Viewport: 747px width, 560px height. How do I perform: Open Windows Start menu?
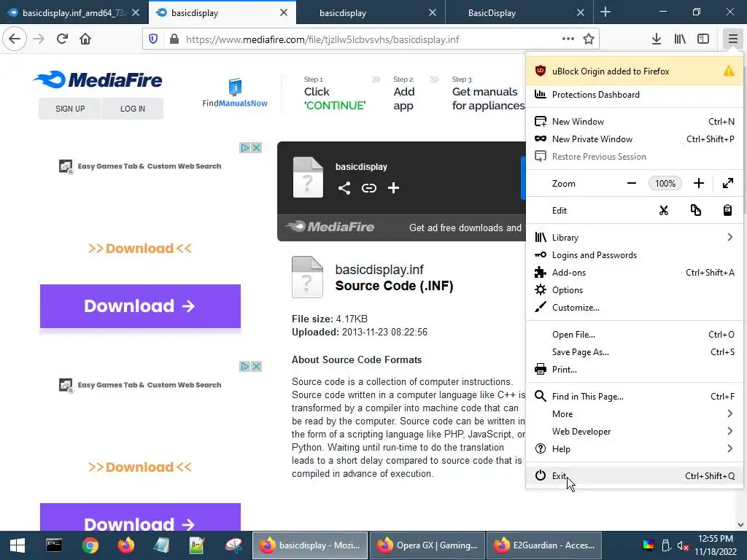[18, 545]
